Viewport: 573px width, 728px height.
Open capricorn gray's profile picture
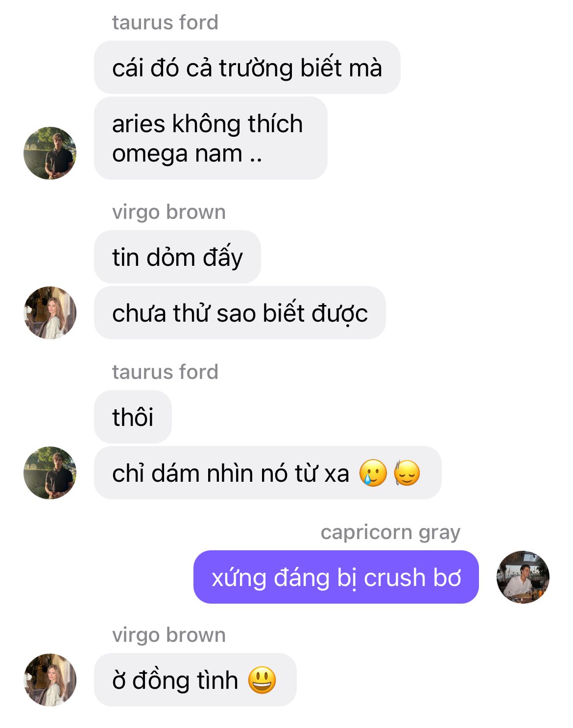[x=523, y=577]
